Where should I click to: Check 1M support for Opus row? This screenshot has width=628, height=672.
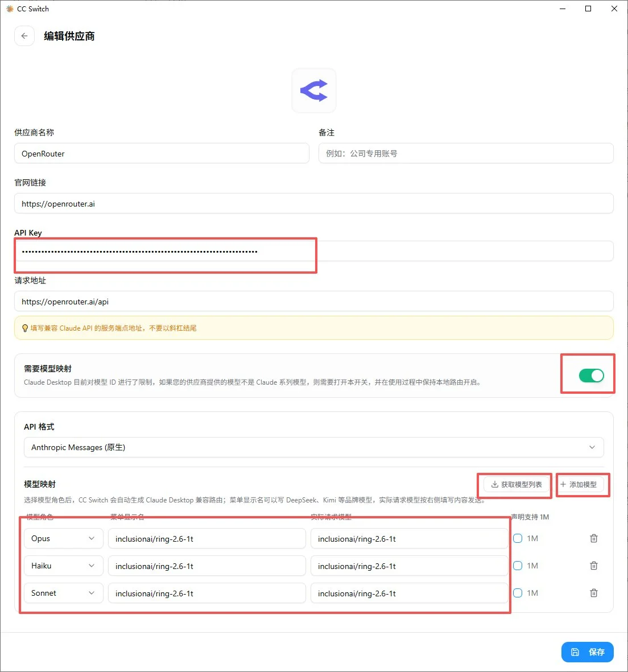click(518, 538)
